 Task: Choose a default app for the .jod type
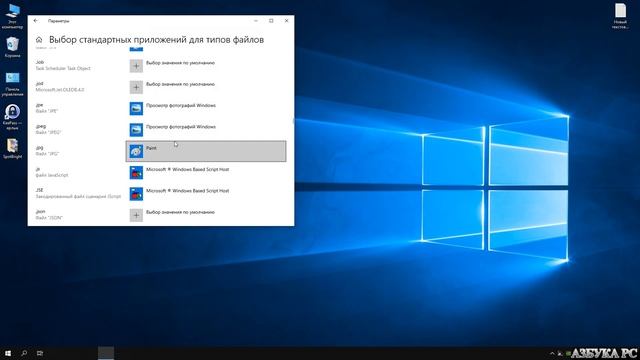pyautogui.click(x=206, y=87)
